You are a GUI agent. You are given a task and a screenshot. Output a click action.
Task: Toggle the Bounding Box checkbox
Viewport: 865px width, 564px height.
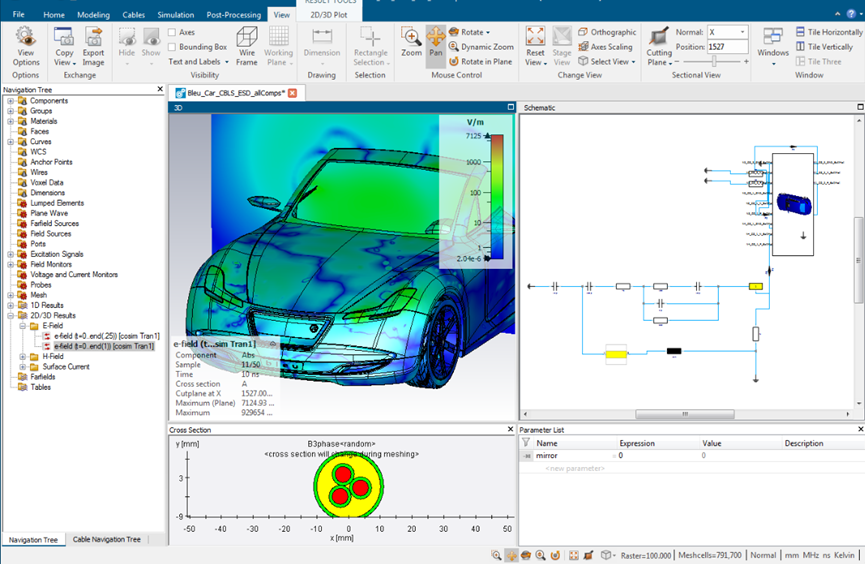tap(173, 47)
